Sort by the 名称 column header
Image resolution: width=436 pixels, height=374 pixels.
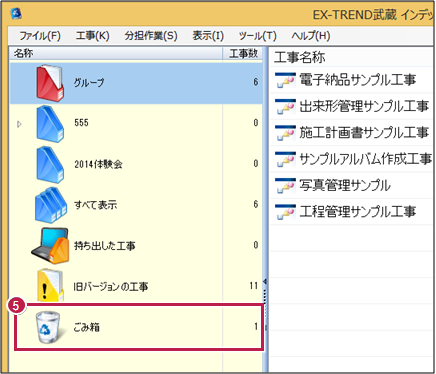(116, 53)
